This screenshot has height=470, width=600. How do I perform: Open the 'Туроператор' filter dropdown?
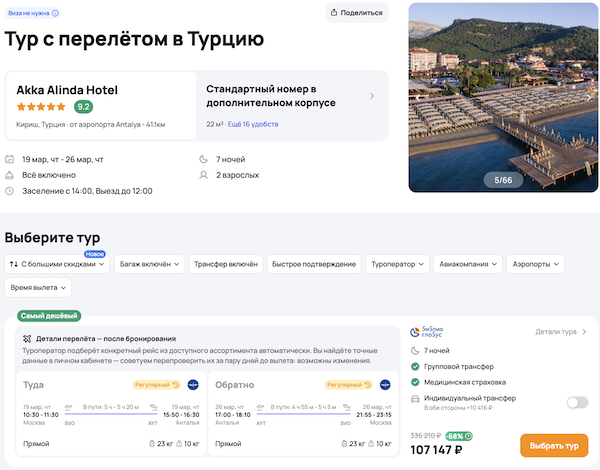[x=398, y=264]
